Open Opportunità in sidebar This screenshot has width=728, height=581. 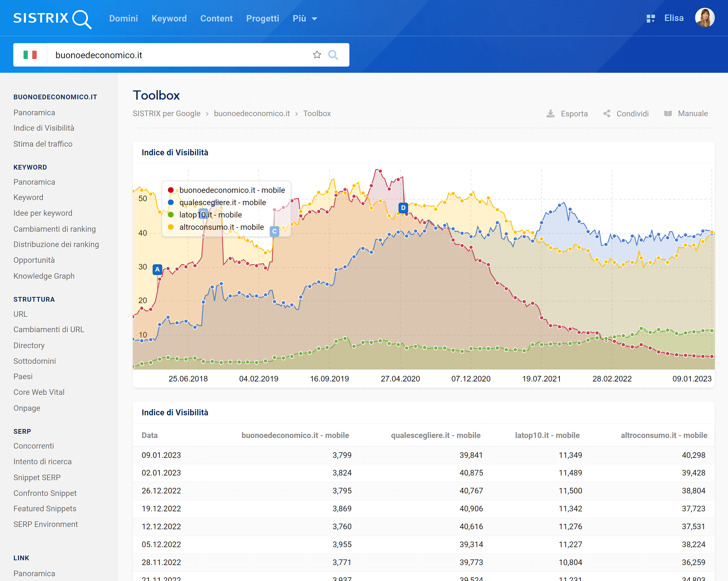34,260
